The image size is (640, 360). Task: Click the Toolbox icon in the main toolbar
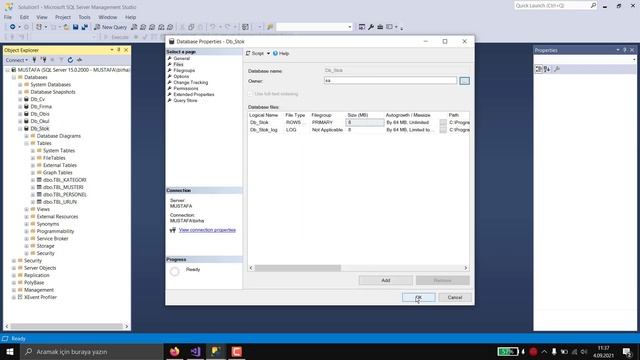[380, 27]
